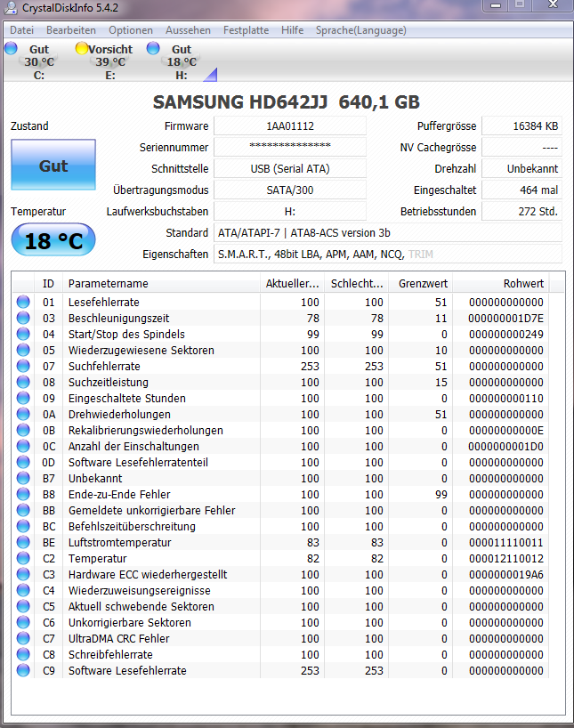This screenshot has height=728, width=574.
Task: Click the Schnittstelle field USB (Serial ATA)
Action: tap(290, 168)
